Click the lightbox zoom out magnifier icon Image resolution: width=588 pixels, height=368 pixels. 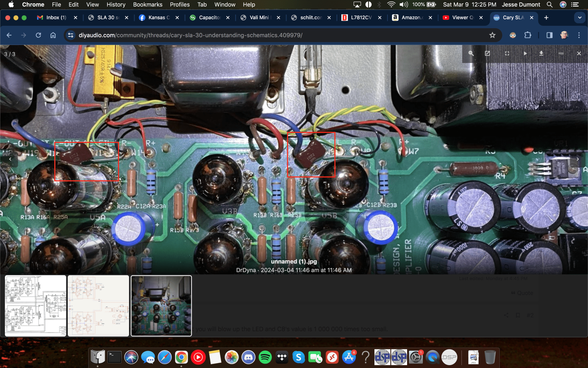471,53
